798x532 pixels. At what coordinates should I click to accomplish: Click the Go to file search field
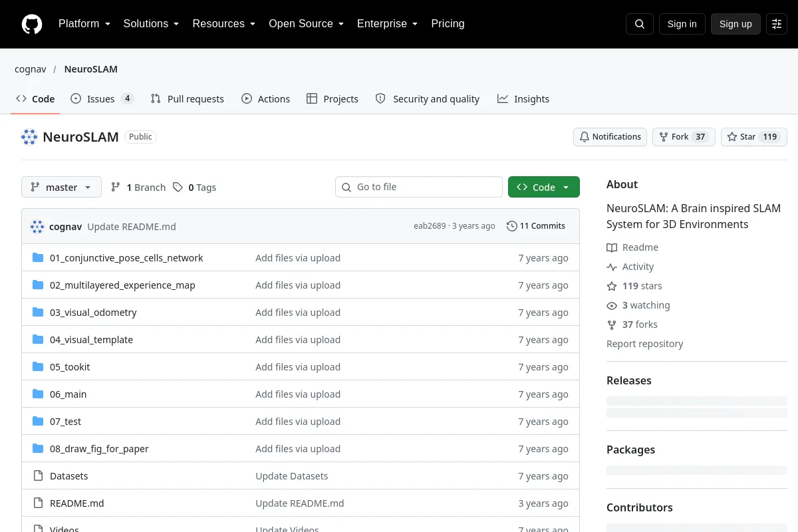pyautogui.click(x=419, y=187)
